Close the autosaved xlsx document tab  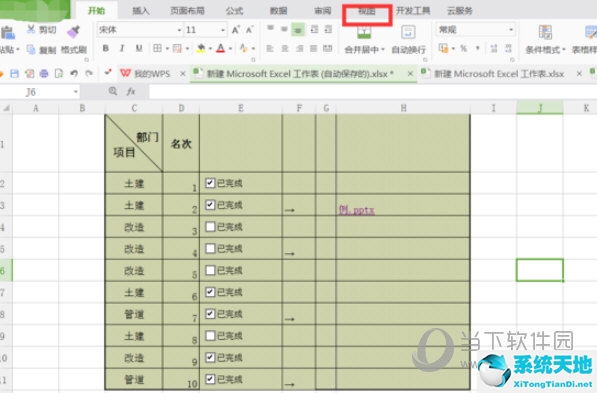[410, 74]
